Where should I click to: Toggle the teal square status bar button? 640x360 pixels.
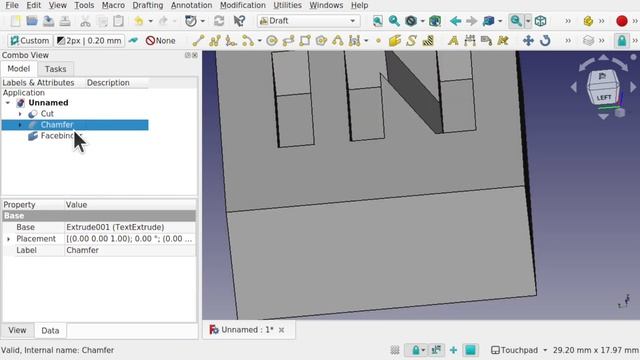click(x=470, y=350)
